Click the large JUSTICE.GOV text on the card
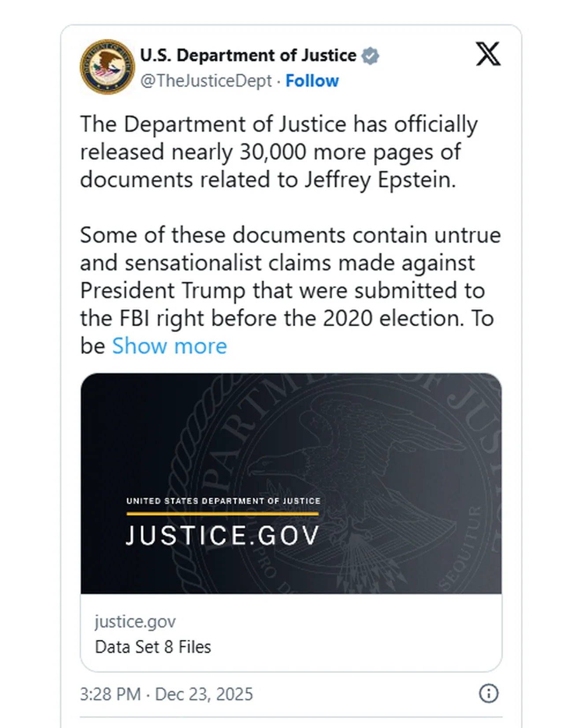Screen dimensions: 564x728 (223, 535)
